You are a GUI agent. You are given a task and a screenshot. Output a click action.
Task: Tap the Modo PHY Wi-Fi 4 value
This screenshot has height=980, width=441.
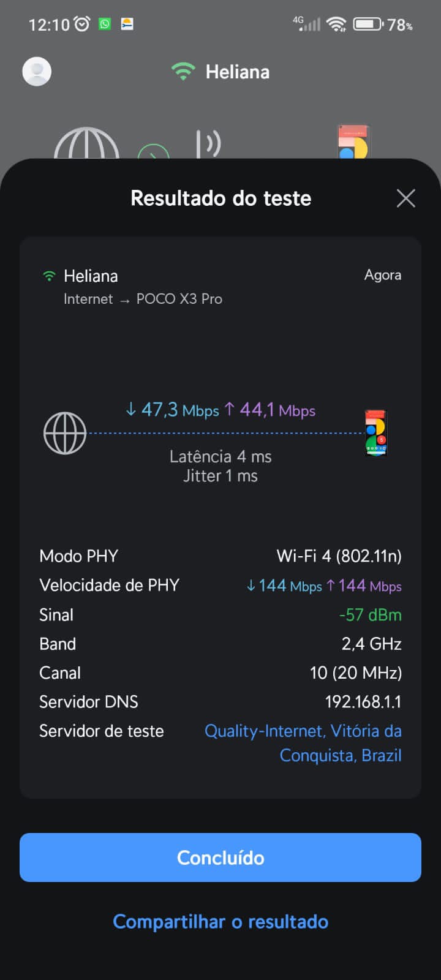339,556
